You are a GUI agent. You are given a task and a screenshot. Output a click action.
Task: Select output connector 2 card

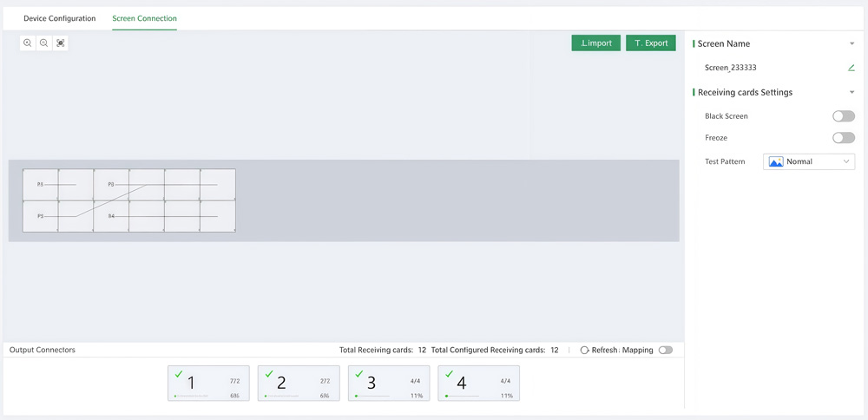coord(299,383)
